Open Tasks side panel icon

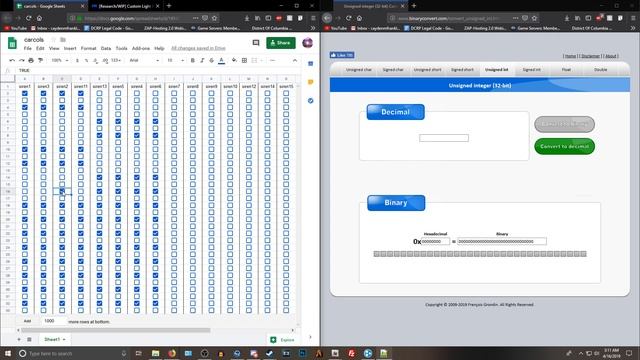click(x=311, y=100)
